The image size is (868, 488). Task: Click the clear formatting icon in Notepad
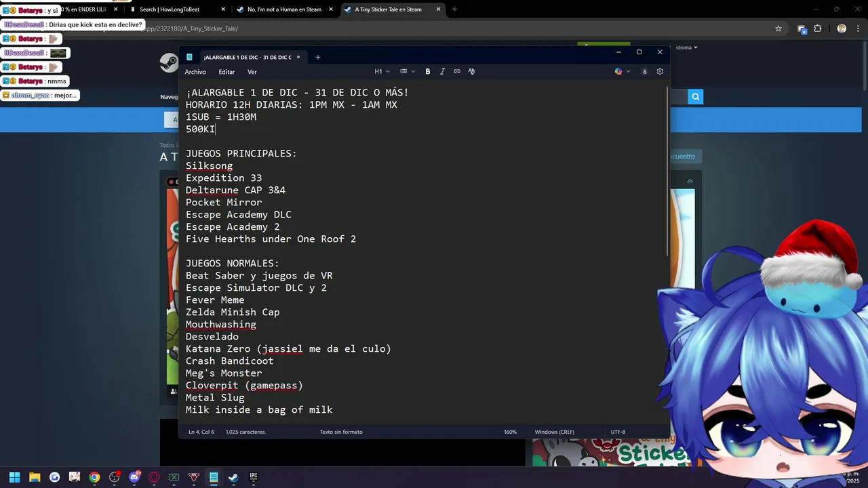pyautogui.click(x=471, y=72)
